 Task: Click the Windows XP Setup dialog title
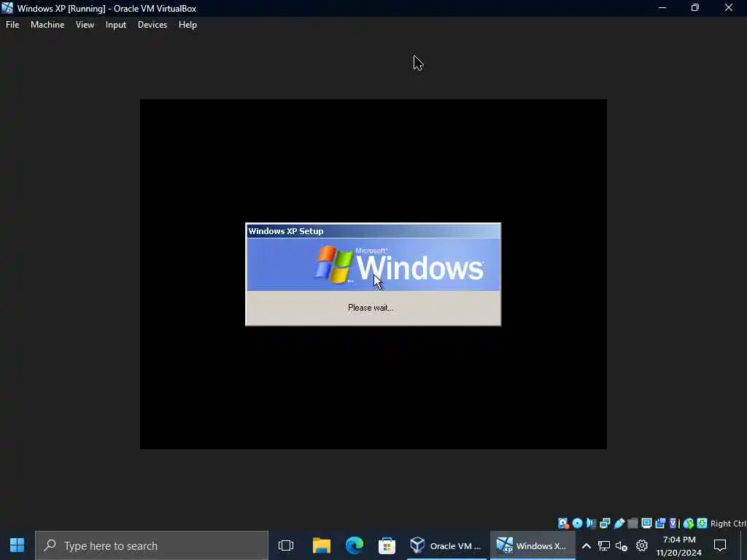(286, 231)
